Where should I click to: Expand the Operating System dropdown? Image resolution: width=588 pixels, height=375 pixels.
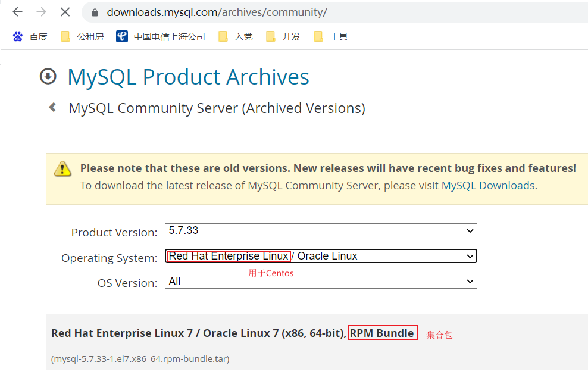[x=321, y=257]
